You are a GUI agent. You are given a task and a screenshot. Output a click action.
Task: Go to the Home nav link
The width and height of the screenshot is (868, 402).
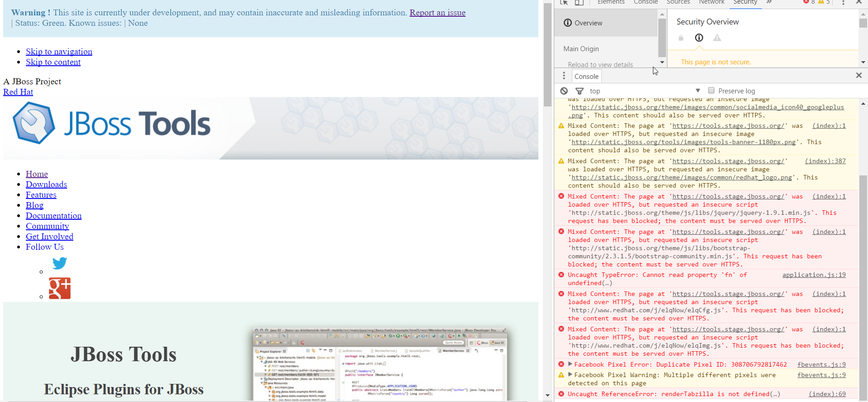[37, 174]
